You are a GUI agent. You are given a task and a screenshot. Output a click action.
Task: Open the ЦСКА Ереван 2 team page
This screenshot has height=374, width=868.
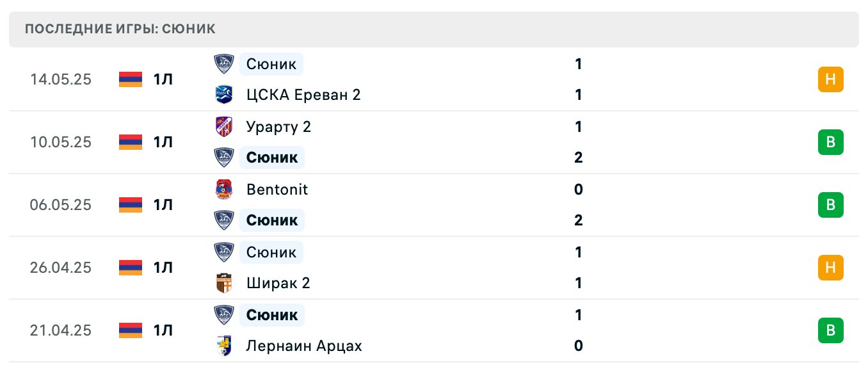[303, 95]
